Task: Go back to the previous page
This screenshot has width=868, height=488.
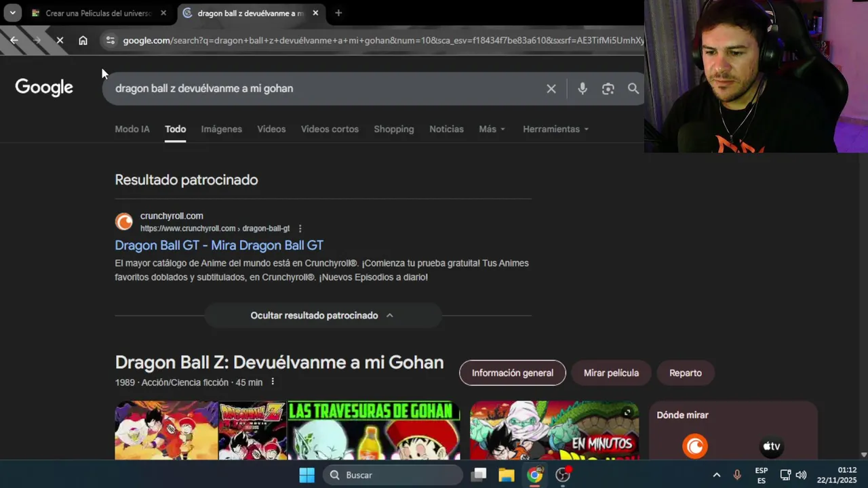Action: pyautogui.click(x=14, y=41)
